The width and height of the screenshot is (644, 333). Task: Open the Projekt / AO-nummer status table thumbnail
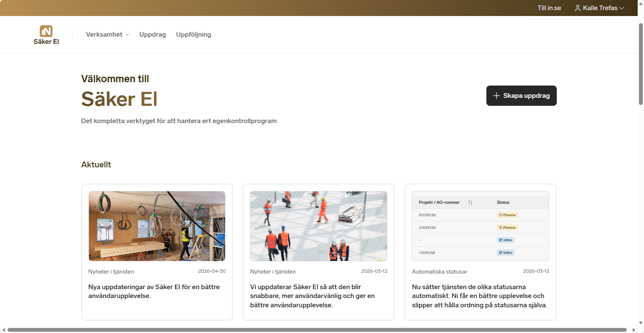(x=480, y=226)
